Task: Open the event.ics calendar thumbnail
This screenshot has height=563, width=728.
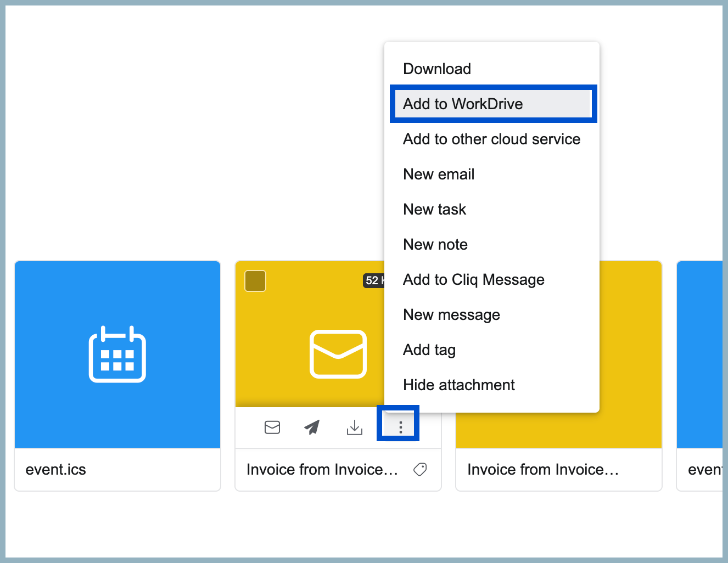Action: tap(117, 354)
